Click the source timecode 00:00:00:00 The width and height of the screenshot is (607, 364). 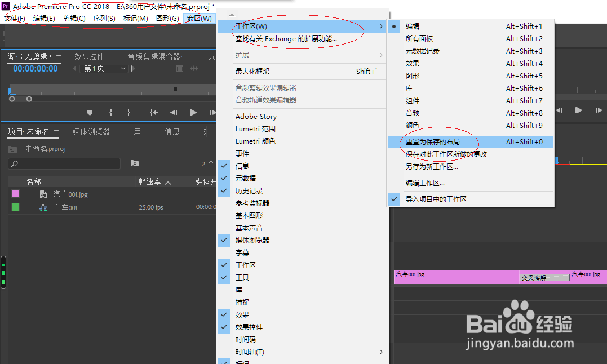(x=36, y=69)
